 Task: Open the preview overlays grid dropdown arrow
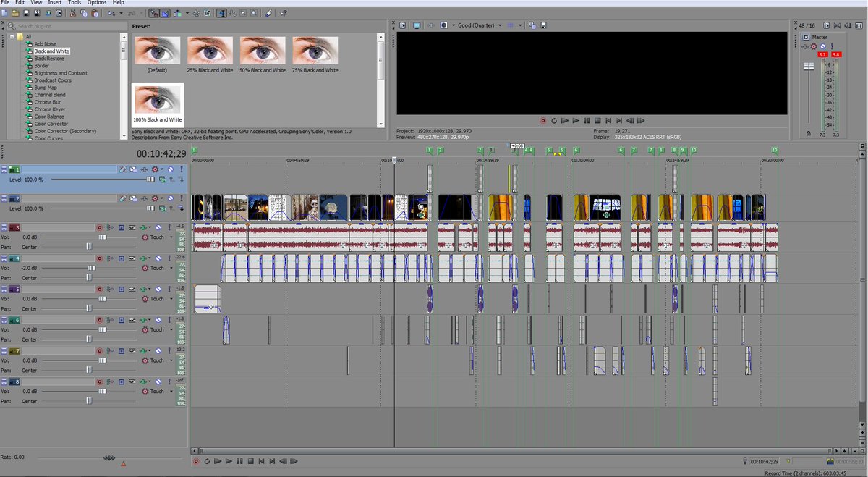(520, 25)
